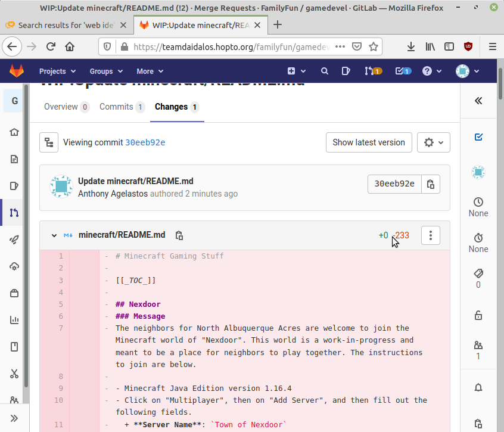Click the commit author avatar image
Screen dimensions: 504x432
coord(61,187)
